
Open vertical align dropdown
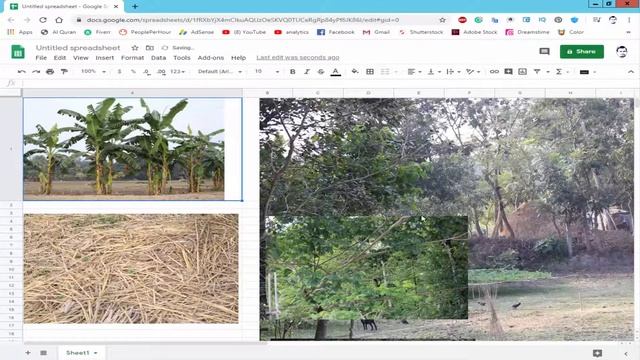433,71
